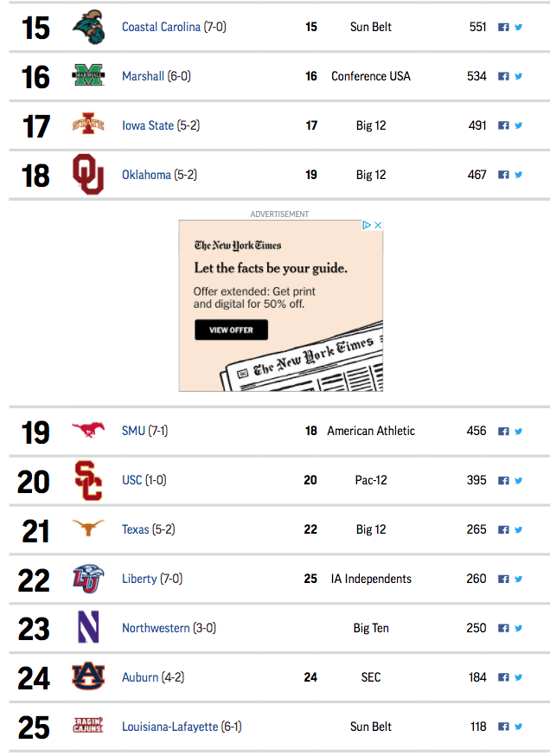This screenshot has width=550, height=756.
Task: Share Iowa State row on Facebook
Action: point(503,125)
